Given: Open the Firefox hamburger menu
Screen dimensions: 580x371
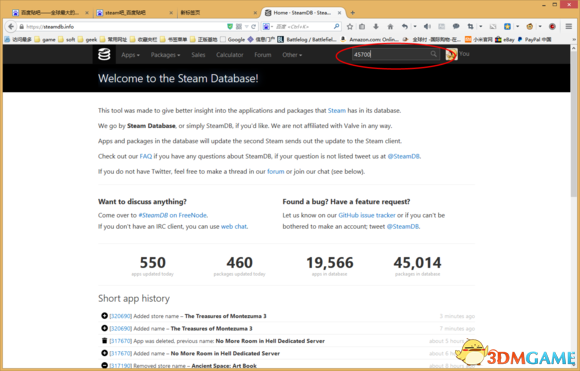Looking at the screenshot, I should click(569, 26).
